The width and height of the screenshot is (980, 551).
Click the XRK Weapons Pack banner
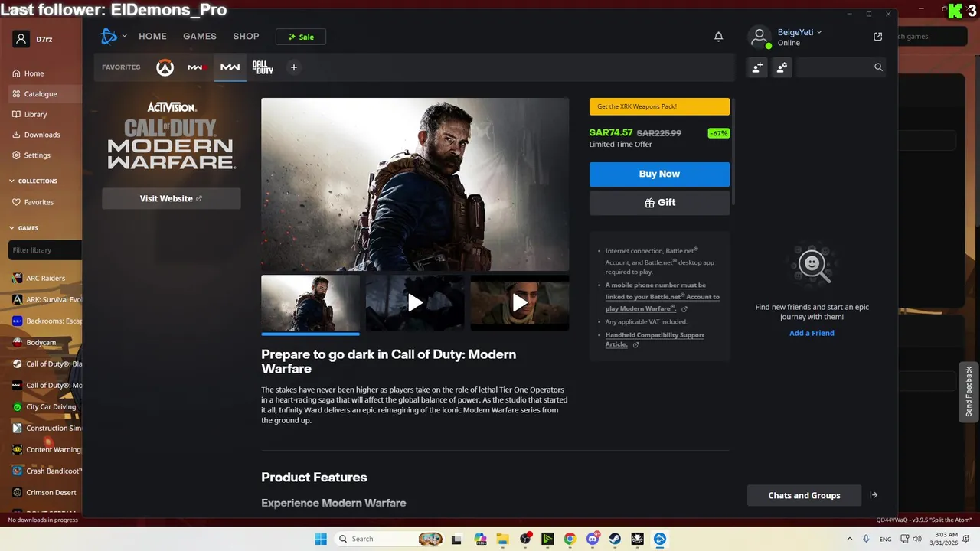(659, 106)
